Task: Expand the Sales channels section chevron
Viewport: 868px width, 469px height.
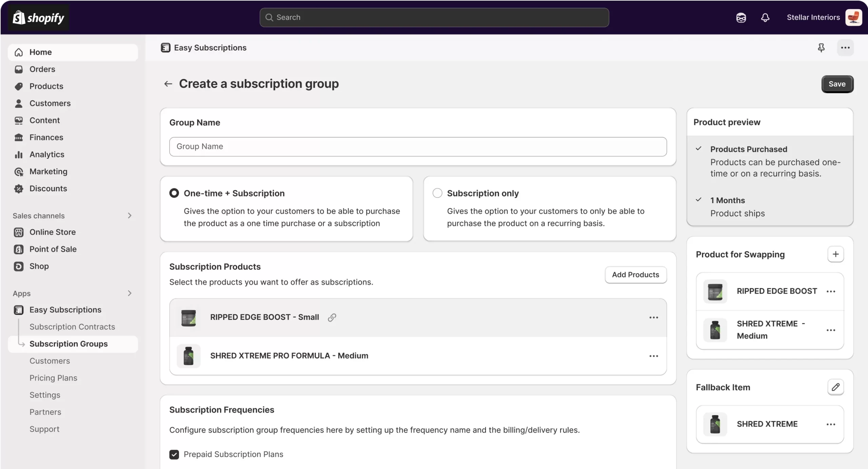Action: click(x=130, y=216)
